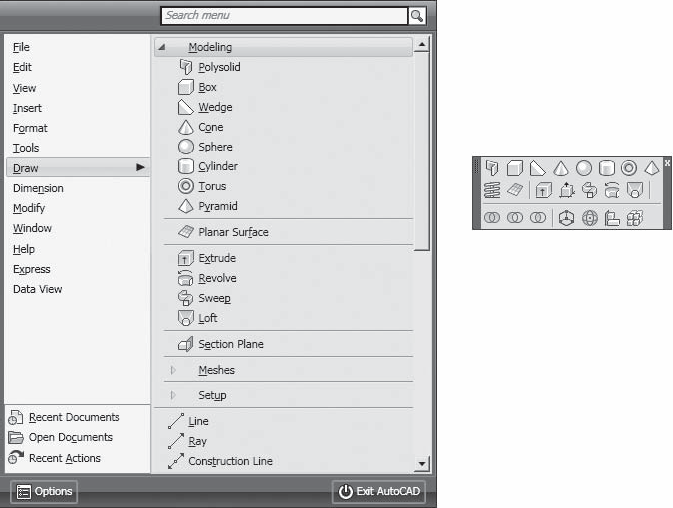Image resolution: width=673 pixels, height=508 pixels.
Task: Click the menu list scrollbar thumb
Action: tap(421, 151)
